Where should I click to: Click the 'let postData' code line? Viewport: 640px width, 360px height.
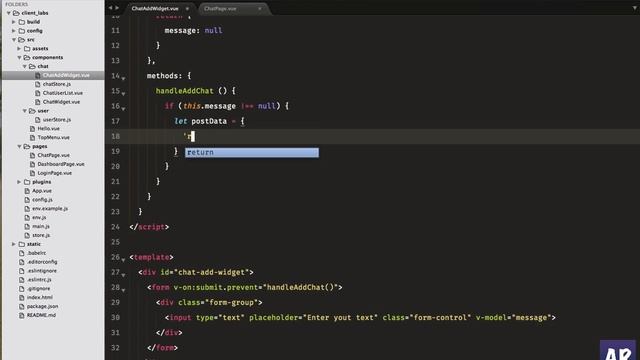(x=209, y=121)
